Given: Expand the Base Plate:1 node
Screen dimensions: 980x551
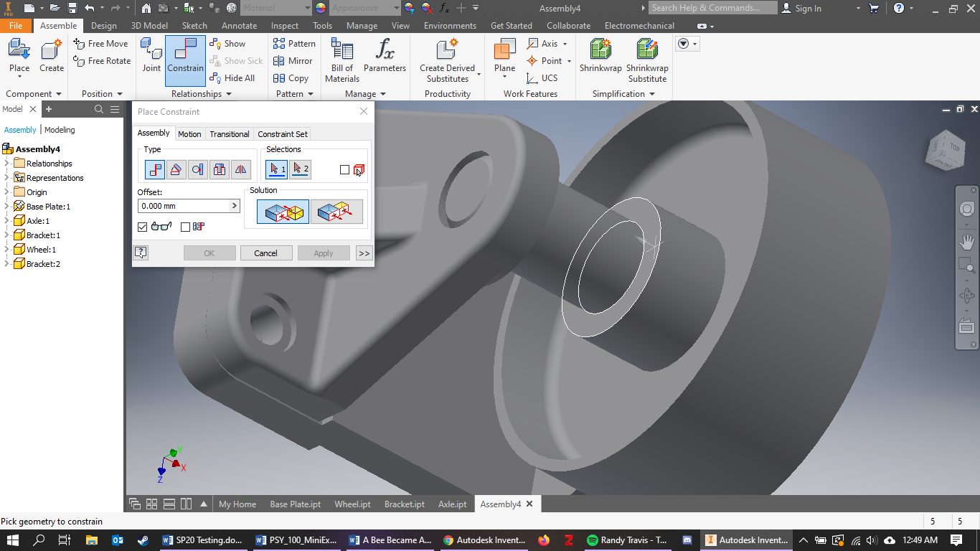Looking at the screenshot, I should click(x=6, y=206).
